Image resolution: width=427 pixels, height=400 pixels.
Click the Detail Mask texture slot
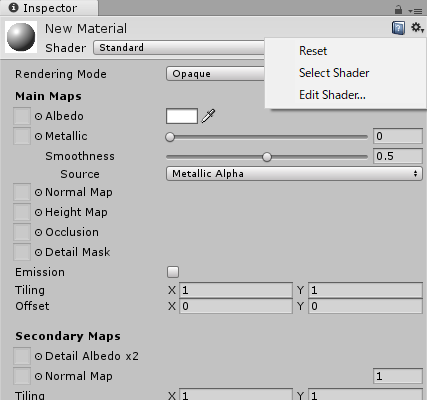(22, 252)
